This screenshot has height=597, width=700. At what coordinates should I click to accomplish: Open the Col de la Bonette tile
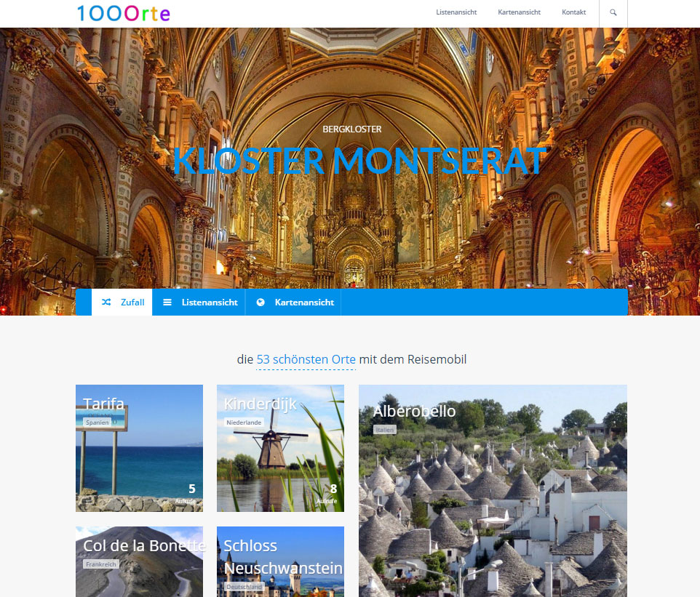pyautogui.click(x=139, y=562)
